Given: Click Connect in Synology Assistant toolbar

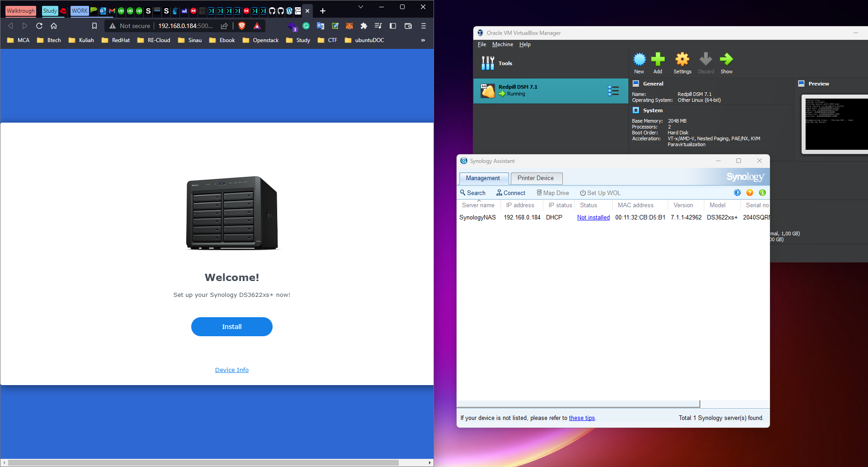Looking at the screenshot, I should (511, 193).
